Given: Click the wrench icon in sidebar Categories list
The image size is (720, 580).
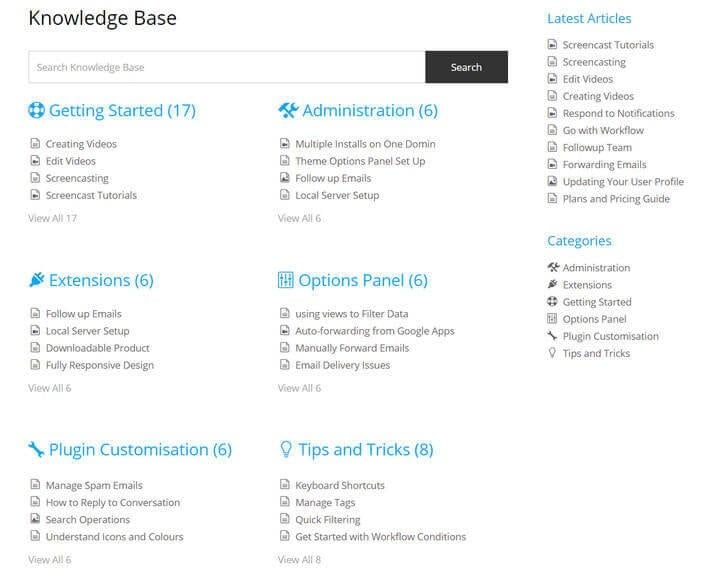Looking at the screenshot, I should tap(553, 336).
